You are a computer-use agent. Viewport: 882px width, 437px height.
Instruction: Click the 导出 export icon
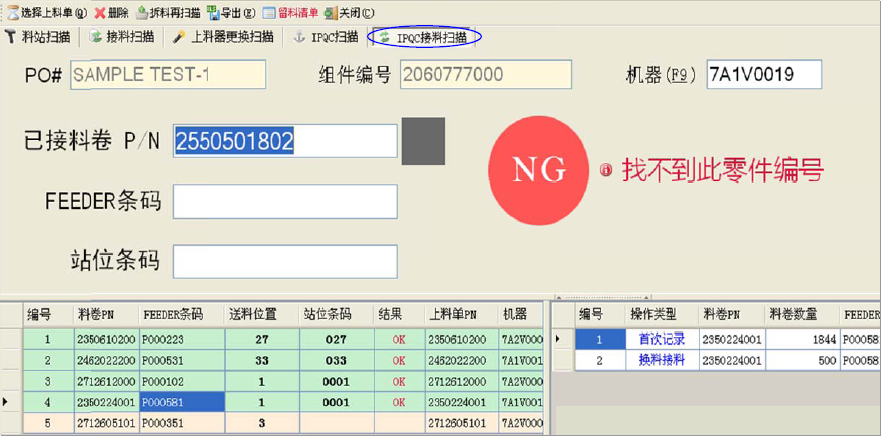coord(213,12)
